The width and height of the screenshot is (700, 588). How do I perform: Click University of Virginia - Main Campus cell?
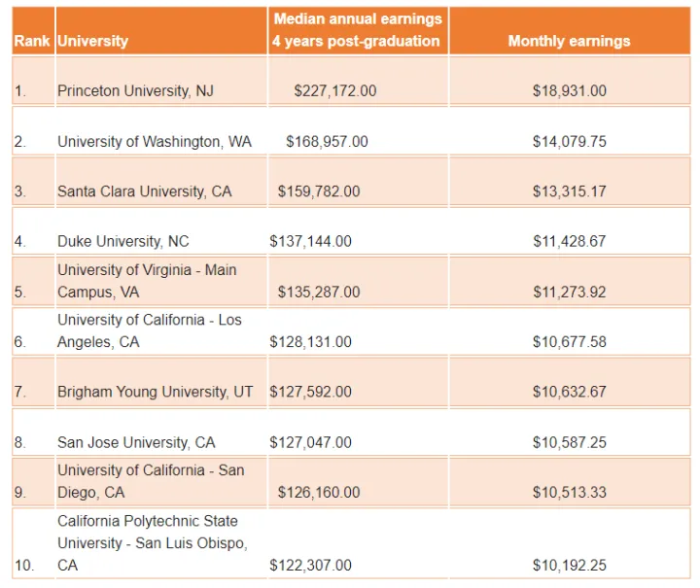147,281
